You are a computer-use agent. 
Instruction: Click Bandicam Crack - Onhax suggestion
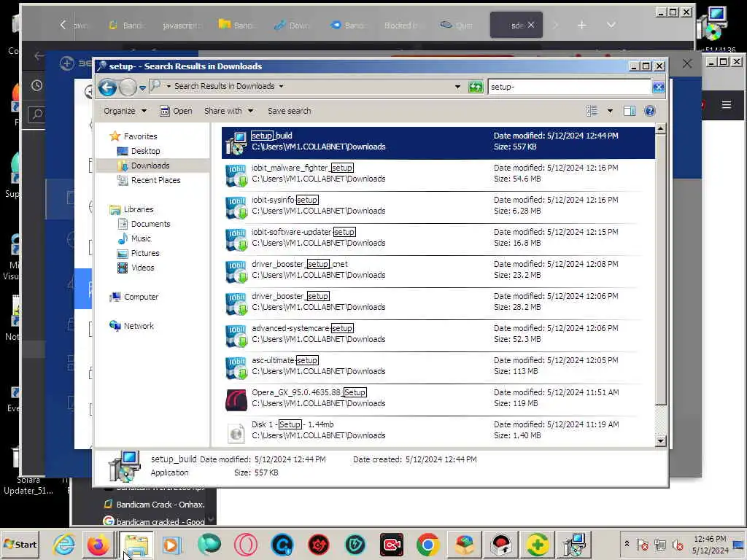[x=155, y=505]
